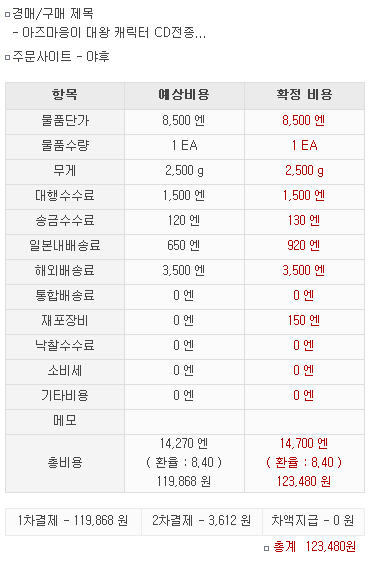
Task: Click the 2차결제 - 3,612 원 cell
Action: point(201,521)
